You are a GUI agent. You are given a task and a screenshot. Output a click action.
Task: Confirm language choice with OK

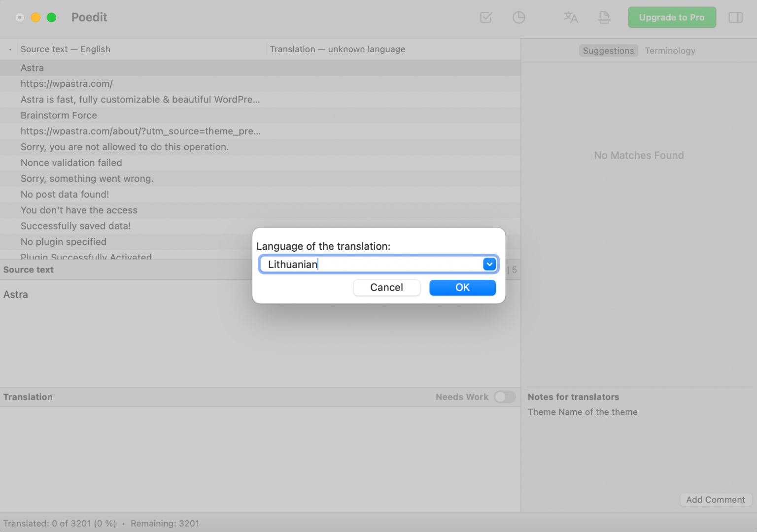click(x=462, y=287)
